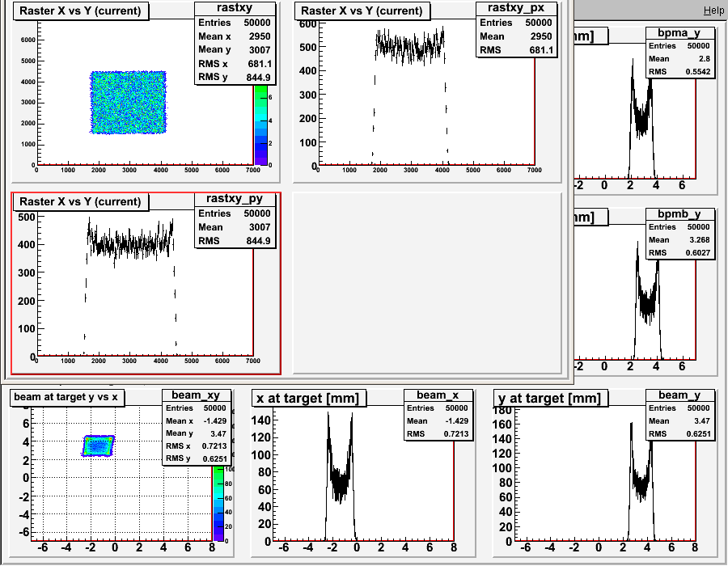Screen dimensions: 728x566
Task: Select the rastxy_px projection histogram
Action: coord(409,95)
